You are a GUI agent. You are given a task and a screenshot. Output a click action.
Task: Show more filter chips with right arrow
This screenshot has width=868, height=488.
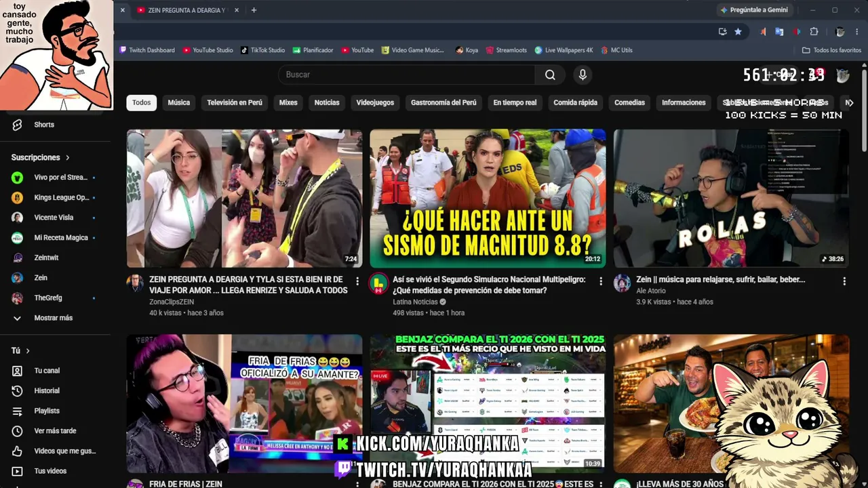[850, 102]
